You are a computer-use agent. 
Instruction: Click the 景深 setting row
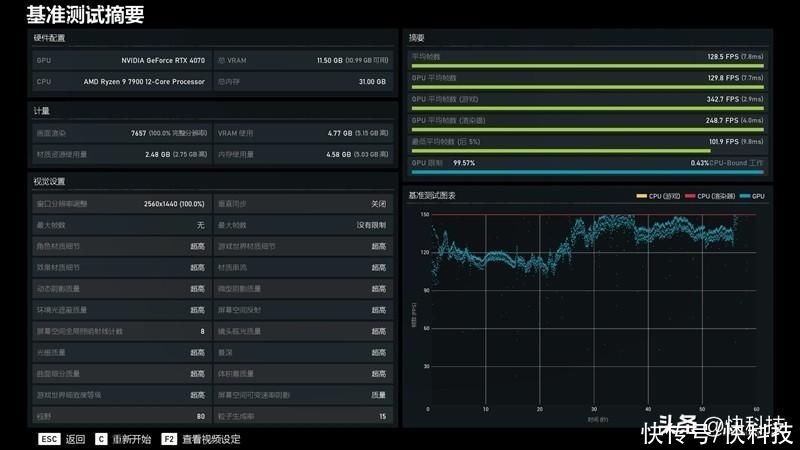coord(303,353)
